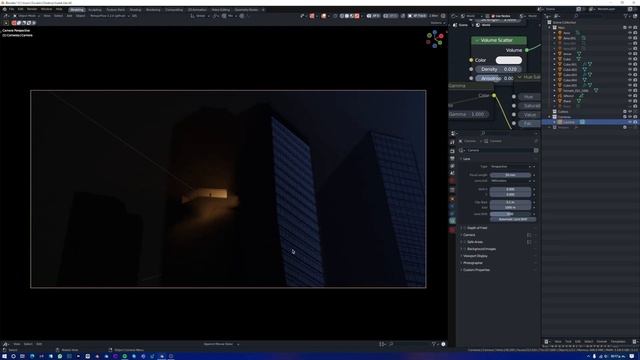
Task: Open the Window menu
Action: coord(47,9)
